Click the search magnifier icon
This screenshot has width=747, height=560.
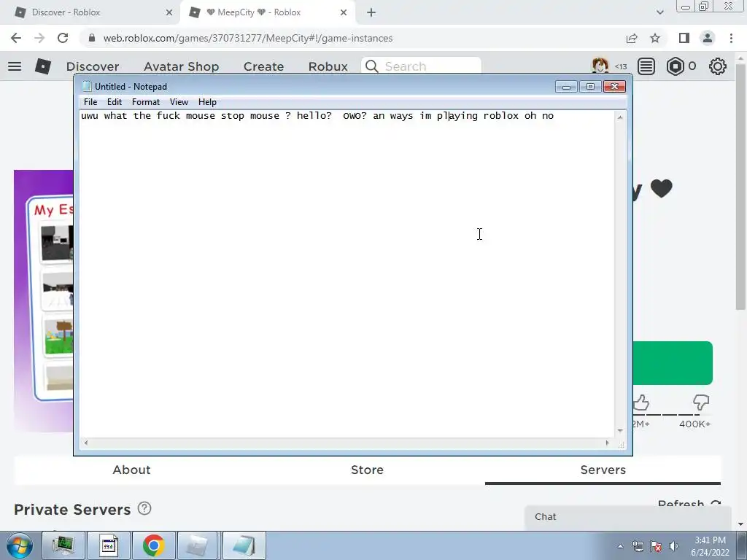click(372, 66)
